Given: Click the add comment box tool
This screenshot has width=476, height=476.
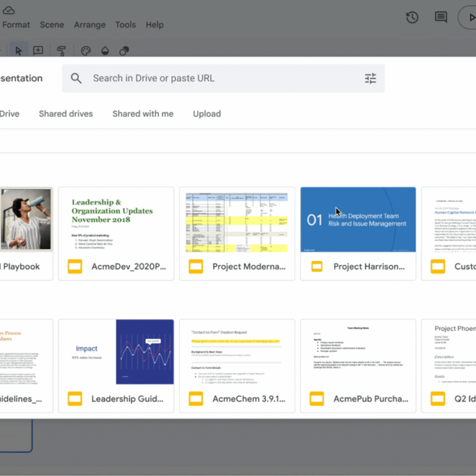Looking at the screenshot, I should coord(38,51).
